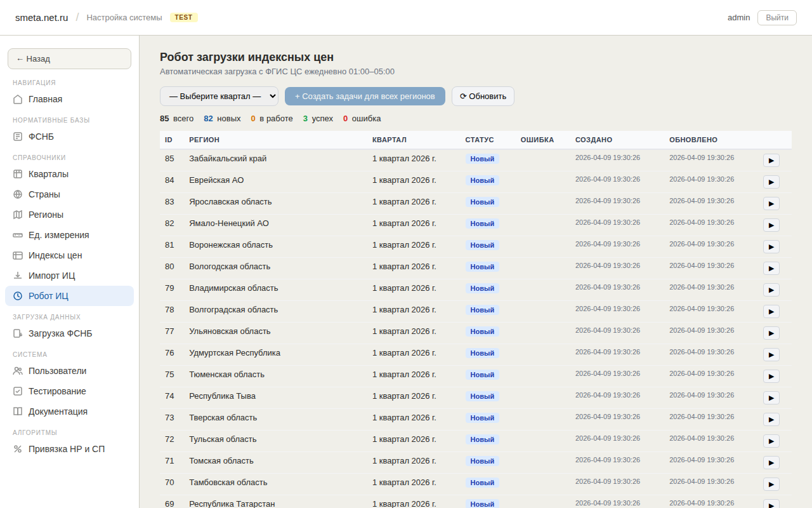Click the ФСНБ document icon in sidebar
The width and height of the screenshot is (812, 508).
coord(18,137)
